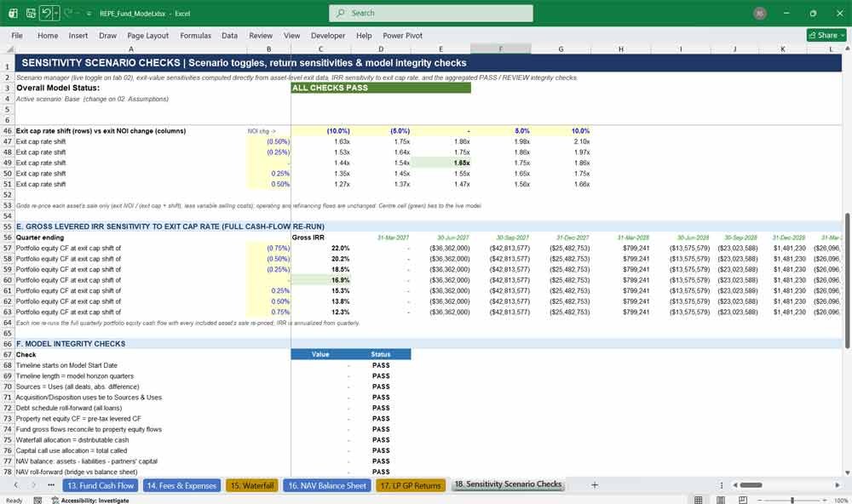Click the Save icon in Quick Access Toolbar
Image resolution: width=852 pixels, height=504 pixels.
[x=31, y=13]
